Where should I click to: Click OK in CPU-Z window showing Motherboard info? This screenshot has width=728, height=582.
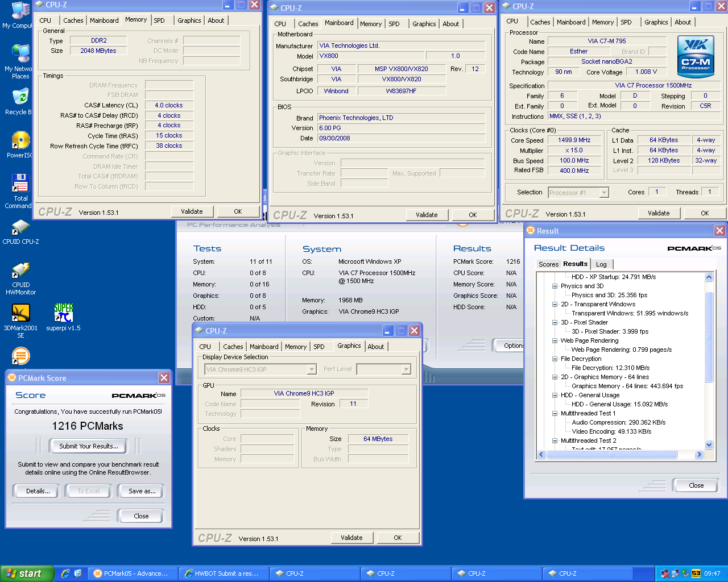point(473,215)
